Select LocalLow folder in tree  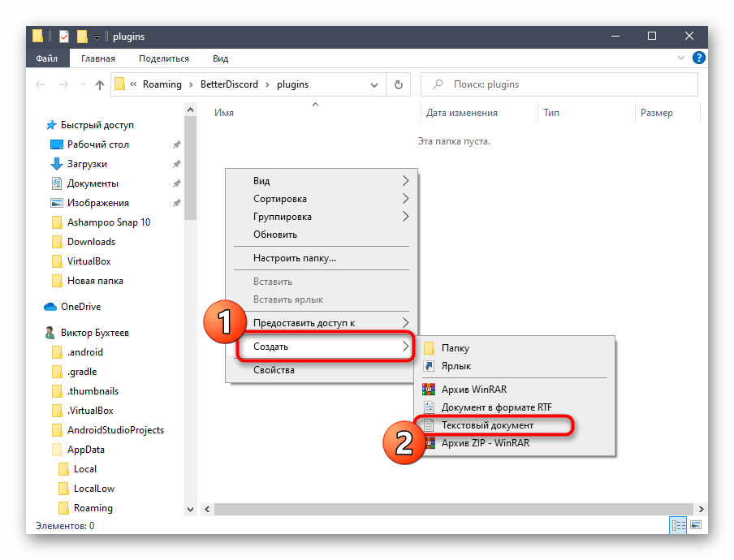tap(93, 489)
